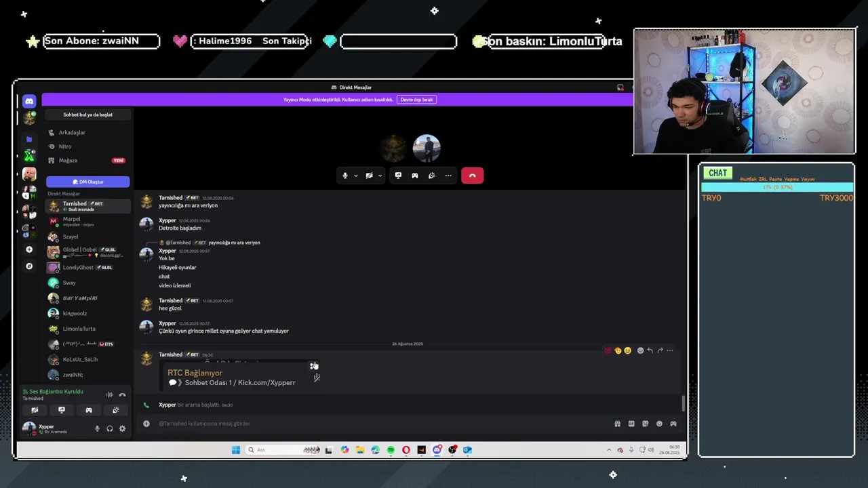Open the BaY YaMpiRi direct message
868x488 pixels.
pyautogui.click(x=88, y=298)
